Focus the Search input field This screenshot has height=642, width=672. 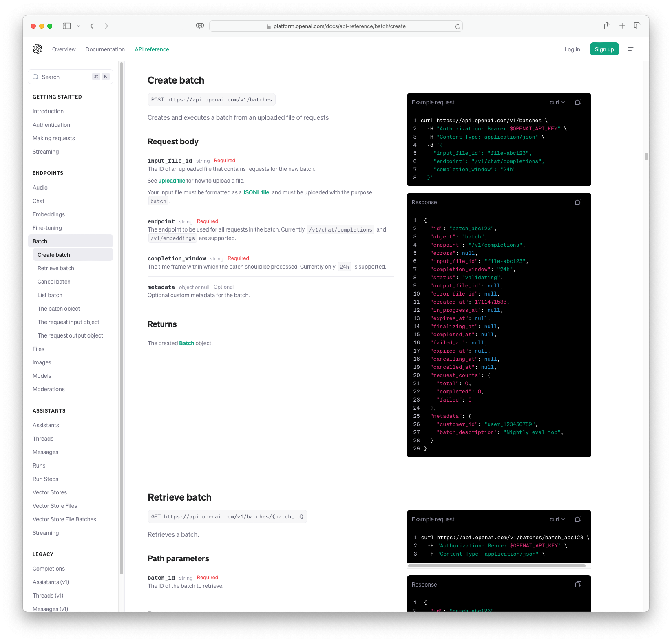point(71,77)
